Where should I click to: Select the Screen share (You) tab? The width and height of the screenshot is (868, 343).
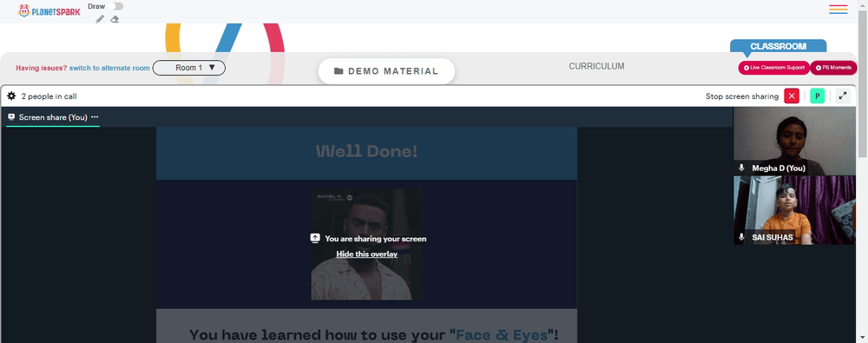[53, 117]
